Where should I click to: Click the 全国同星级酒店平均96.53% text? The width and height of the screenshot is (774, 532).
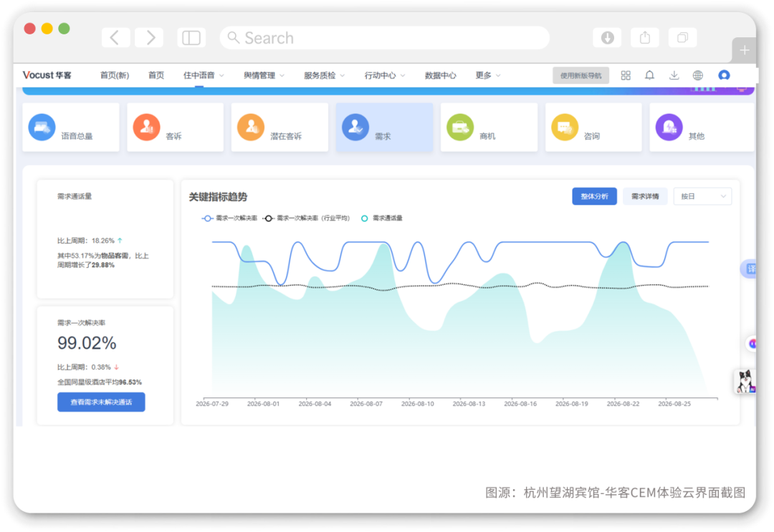[x=99, y=382]
